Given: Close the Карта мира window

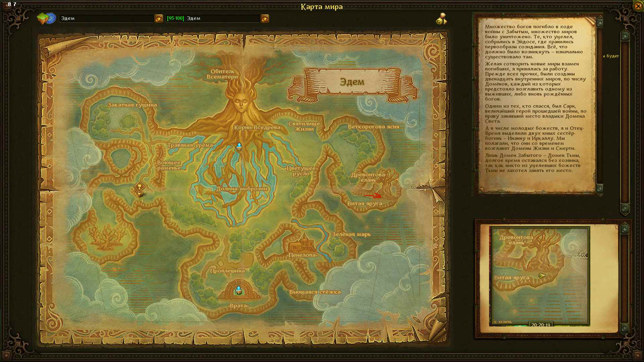Looking at the screenshot, I should [638, 6].
